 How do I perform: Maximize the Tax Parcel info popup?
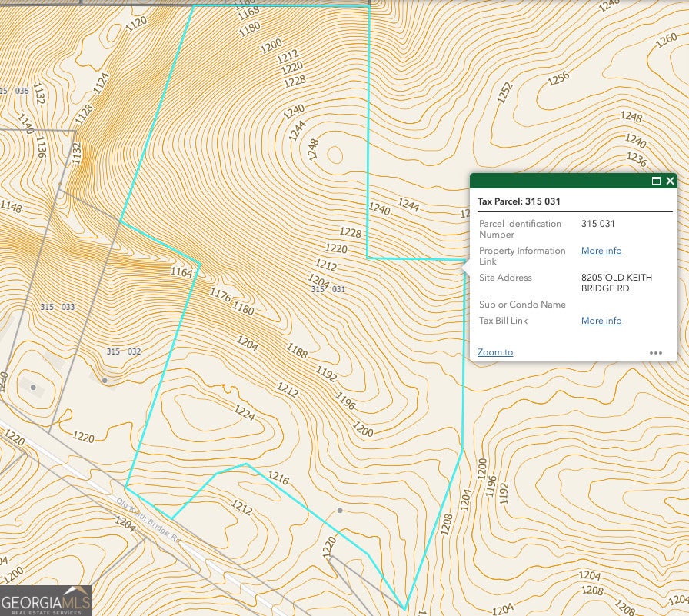tap(656, 181)
